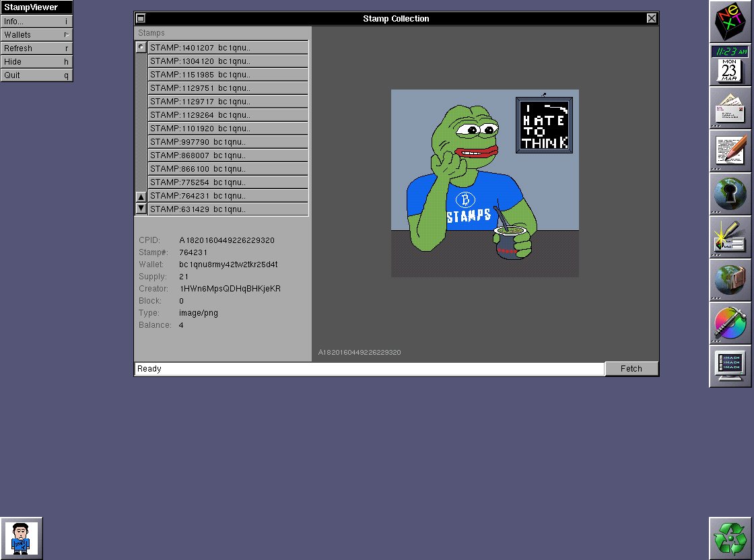
Task: Click the Pepe stamp image preview
Action: click(485, 183)
